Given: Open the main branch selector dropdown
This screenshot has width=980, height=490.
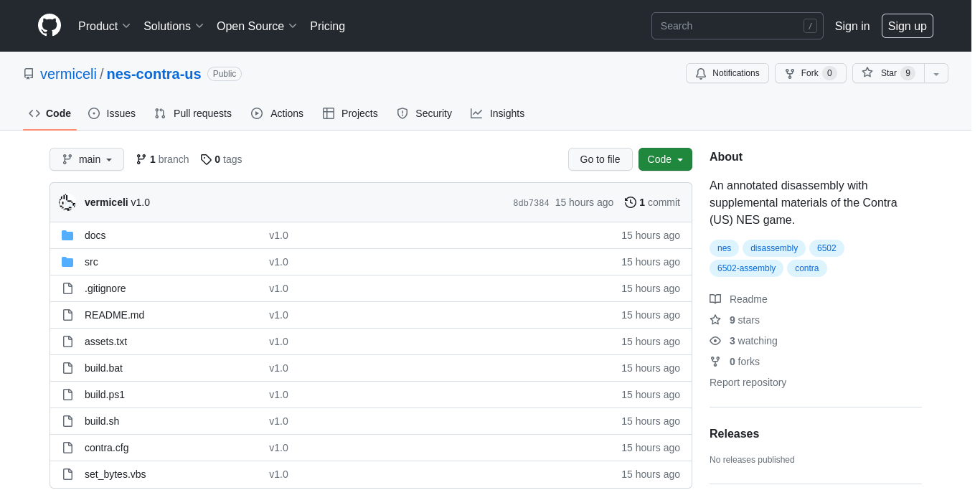Looking at the screenshot, I should 87,159.
